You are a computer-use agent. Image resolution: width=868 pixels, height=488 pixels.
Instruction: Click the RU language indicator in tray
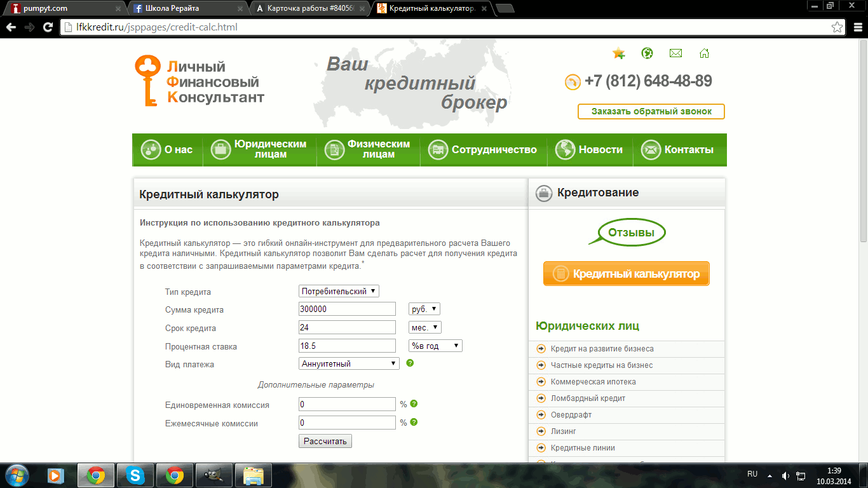click(x=752, y=474)
